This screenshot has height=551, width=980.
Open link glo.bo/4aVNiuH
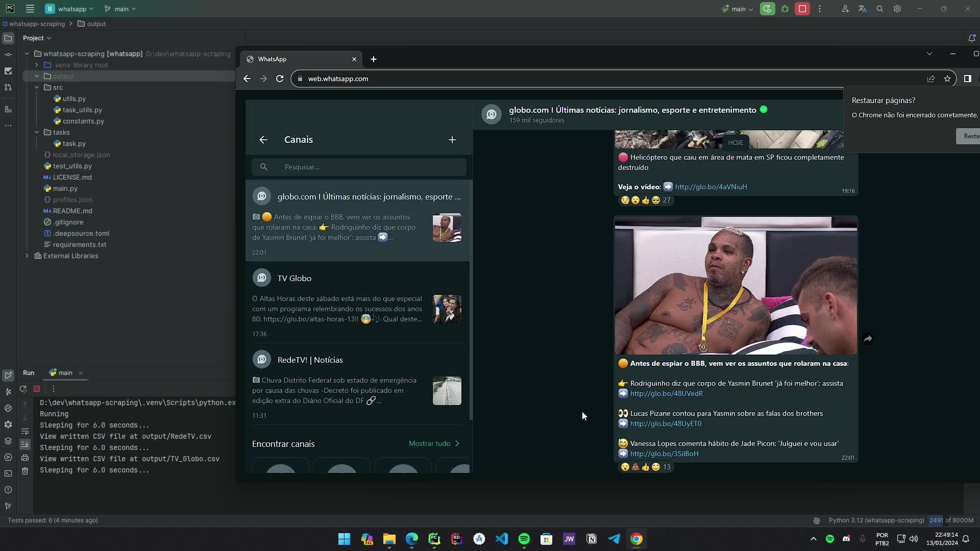click(x=711, y=187)
